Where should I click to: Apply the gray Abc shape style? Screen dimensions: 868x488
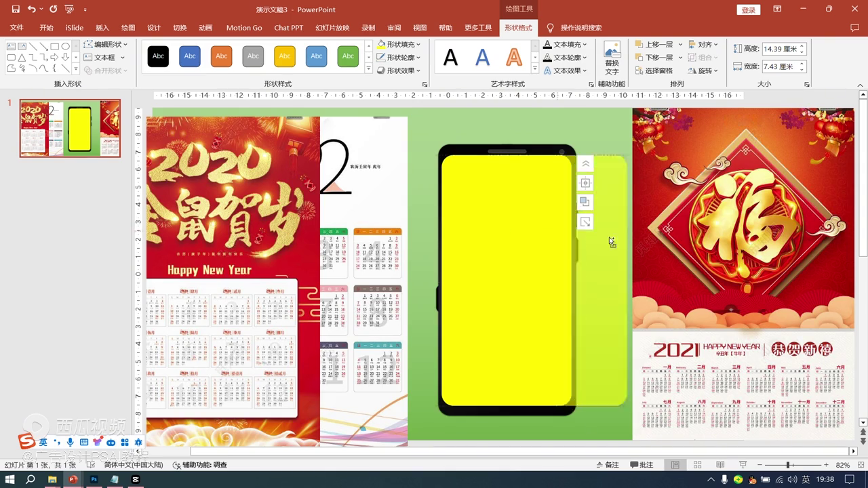coord(253,56)
